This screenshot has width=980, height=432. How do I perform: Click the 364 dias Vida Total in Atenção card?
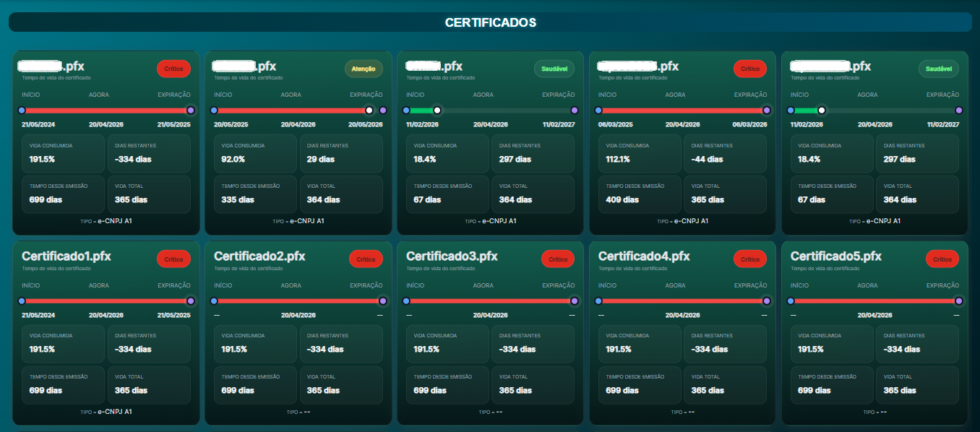click(x=323, y=199)
